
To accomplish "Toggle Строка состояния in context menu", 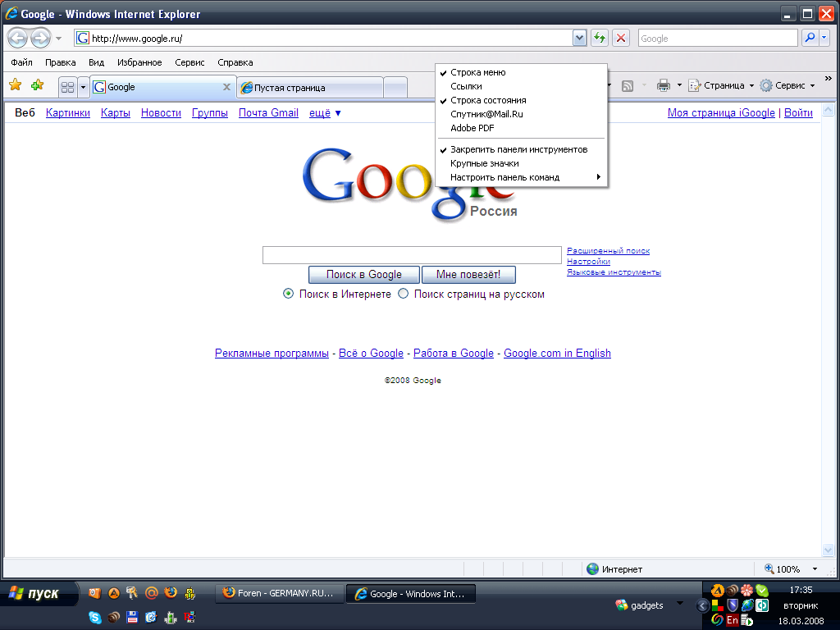I will click(x=521, y=100).
